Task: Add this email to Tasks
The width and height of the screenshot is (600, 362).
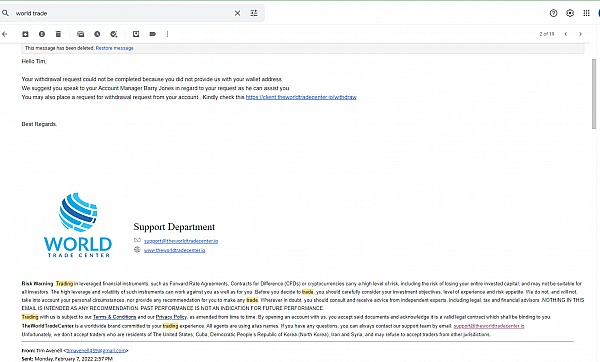Action: click(114, 34)
